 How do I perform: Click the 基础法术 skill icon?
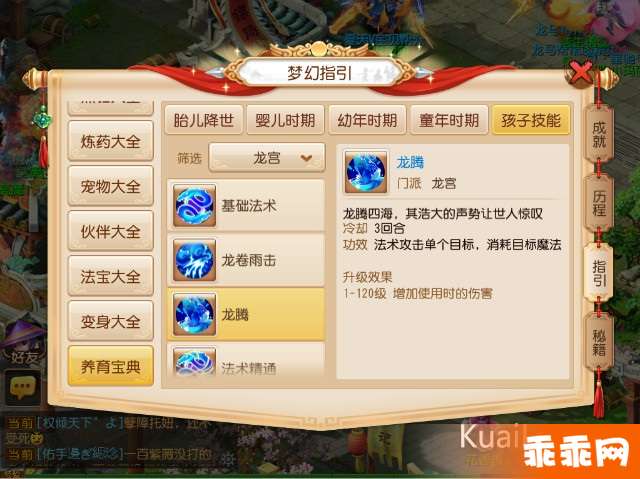click(194, 206)
